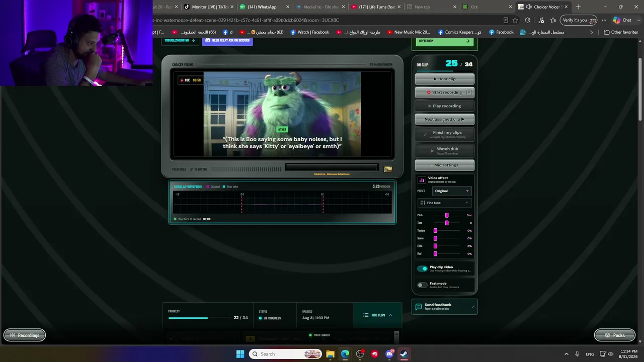The image size is (644, 362).
Task: Click the taskbar Search box
Action: pos(285,354)
